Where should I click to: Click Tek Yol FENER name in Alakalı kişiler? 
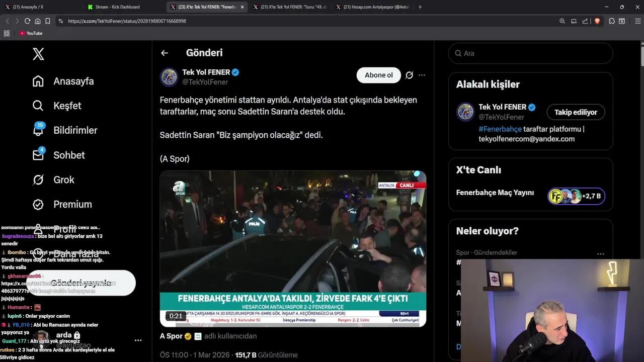tap(502, 107)
